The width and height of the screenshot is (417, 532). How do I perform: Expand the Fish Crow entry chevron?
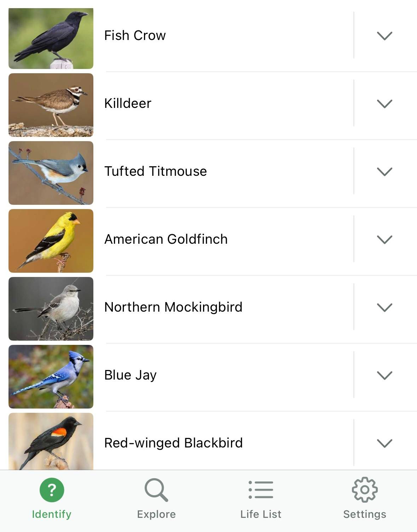point(385,36)
